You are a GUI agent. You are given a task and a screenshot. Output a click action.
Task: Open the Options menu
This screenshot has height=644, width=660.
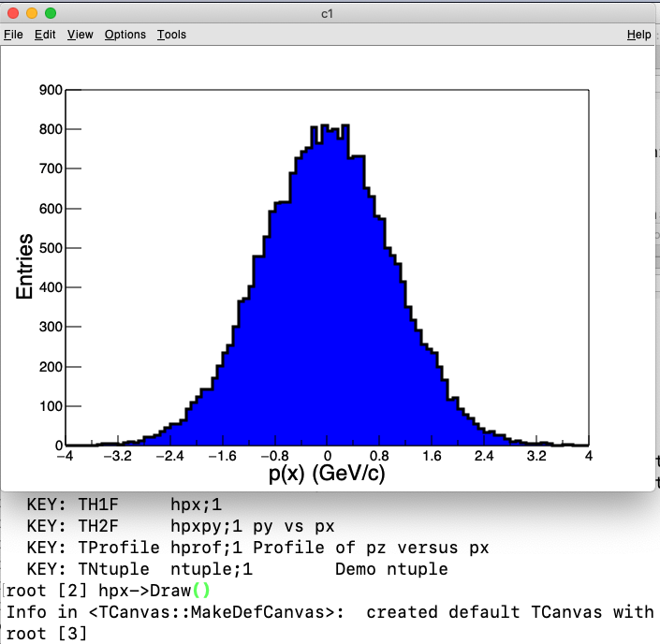pos(125,35)
